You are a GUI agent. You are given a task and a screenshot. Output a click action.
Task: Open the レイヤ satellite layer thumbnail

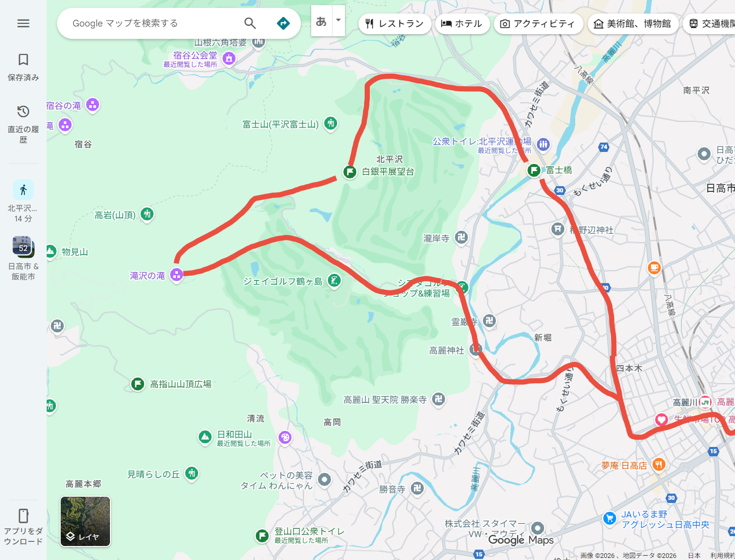pos(86,522)
